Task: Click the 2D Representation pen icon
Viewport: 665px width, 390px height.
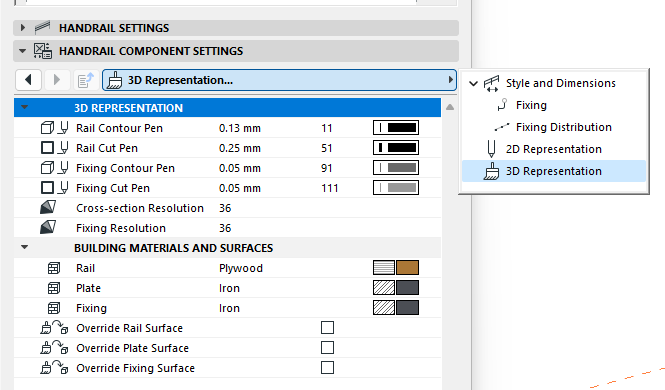Action: pos(491,149)
